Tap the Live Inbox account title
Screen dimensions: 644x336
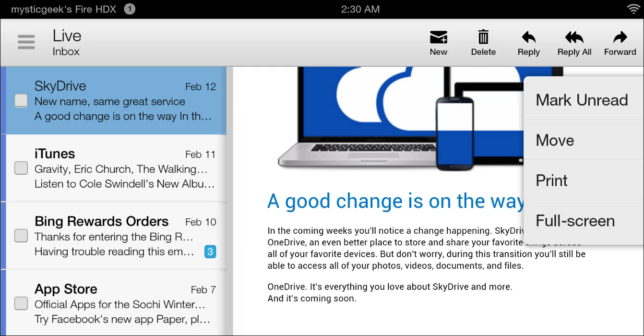pos(67,42)
